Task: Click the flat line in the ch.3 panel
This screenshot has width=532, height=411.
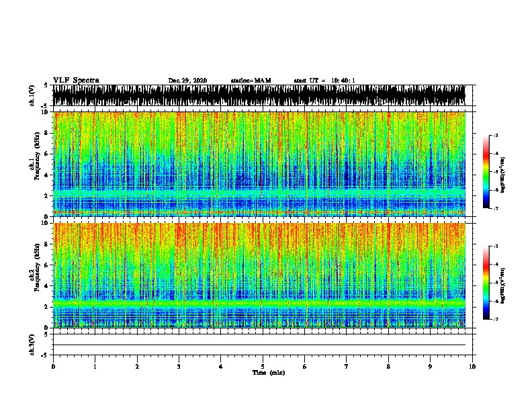Action: tap(259, 345)
